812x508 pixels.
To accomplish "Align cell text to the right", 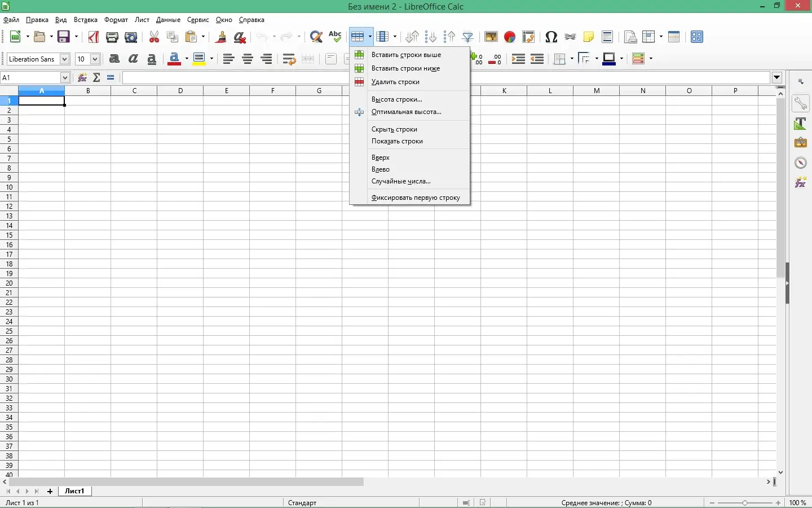I will pos(266,59).
